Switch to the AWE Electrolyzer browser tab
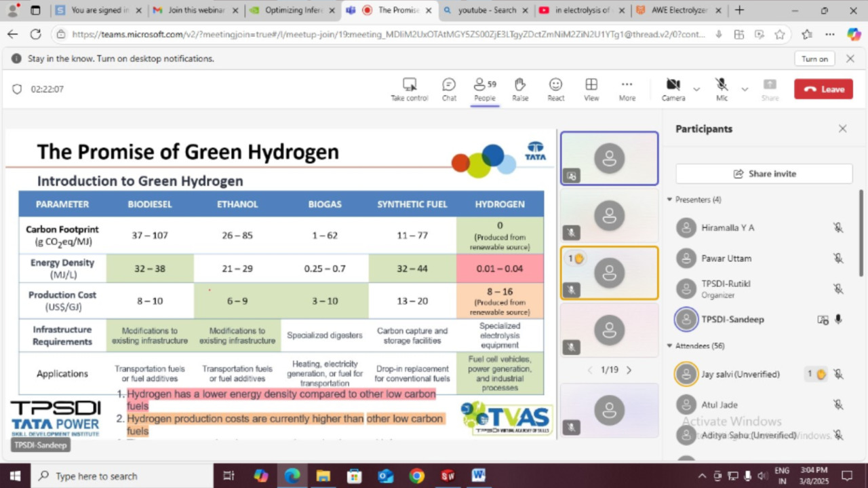868x488 pixels. pyautogui.click(x=673, y=10)
